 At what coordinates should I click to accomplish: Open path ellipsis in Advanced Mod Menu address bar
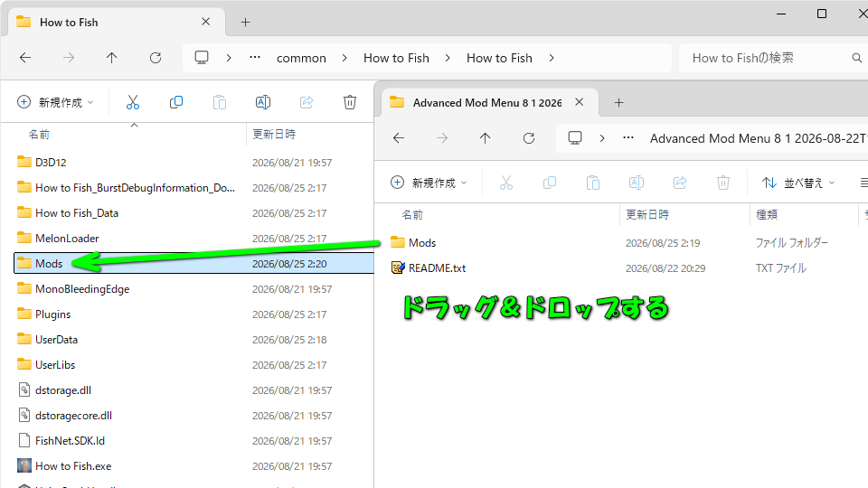tap(627, 137)
